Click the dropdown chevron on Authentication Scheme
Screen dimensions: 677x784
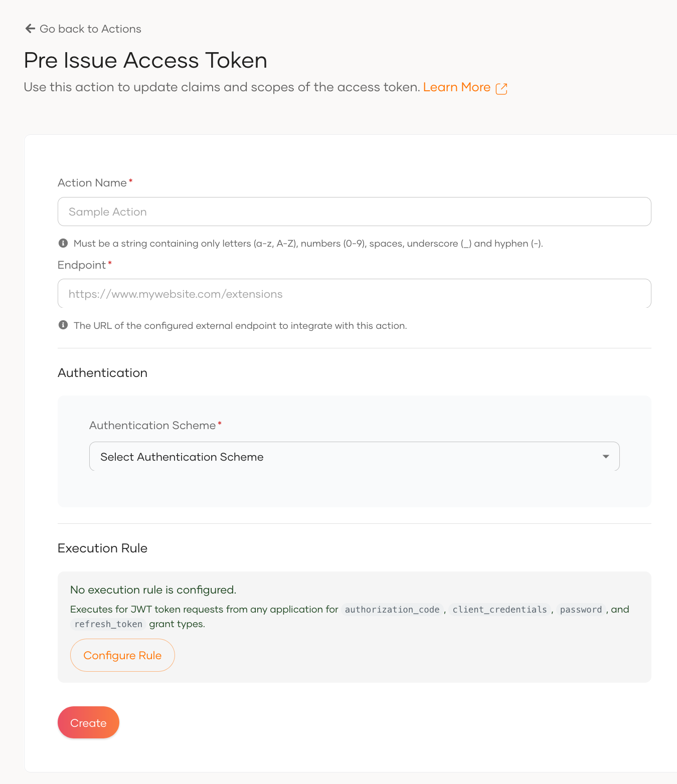(x=605, y=456)
